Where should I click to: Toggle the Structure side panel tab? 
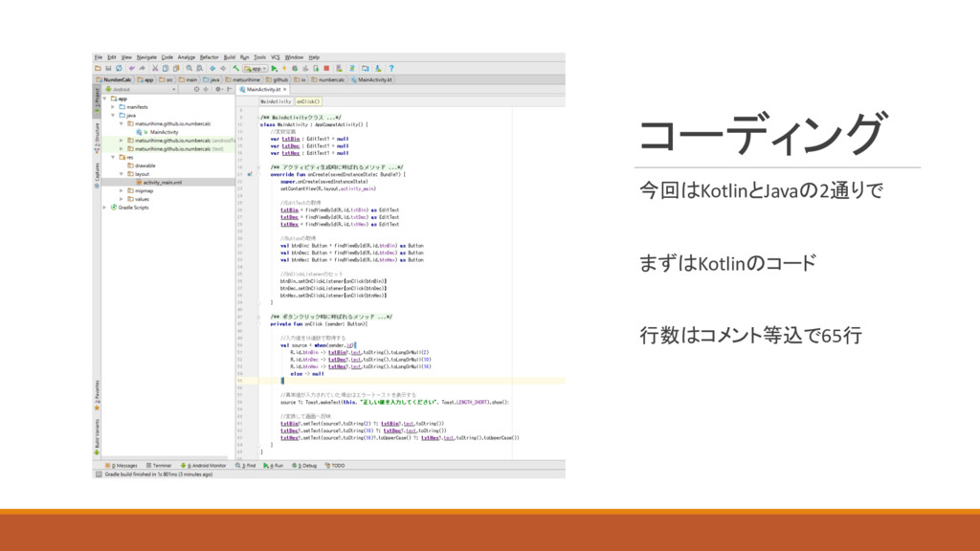(97, 139)
